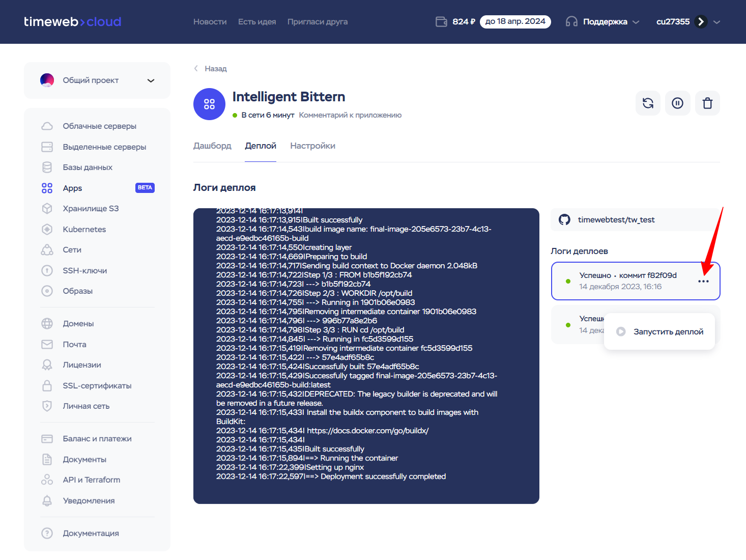The width and height of the screenshot is (746, 560).
Task: Select Базы данных in the sidebar
Action: pyautogui.click(x=87, y=167)
